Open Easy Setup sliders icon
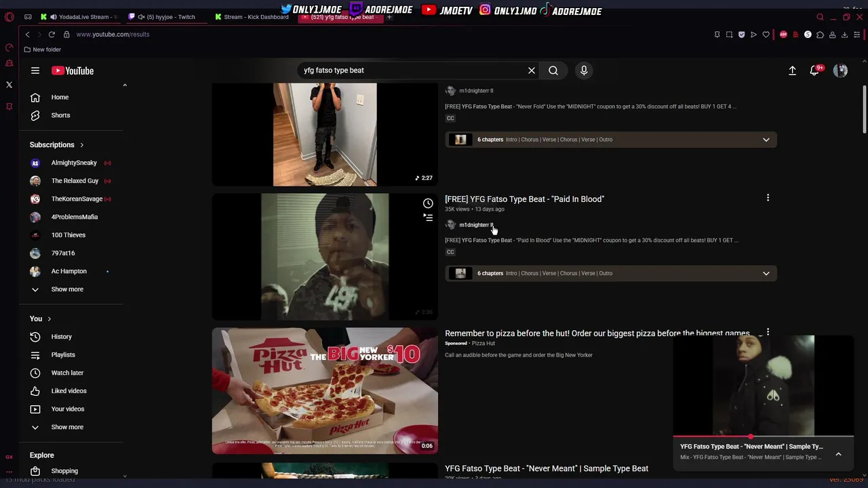868x488 pixels. [858, 35]
